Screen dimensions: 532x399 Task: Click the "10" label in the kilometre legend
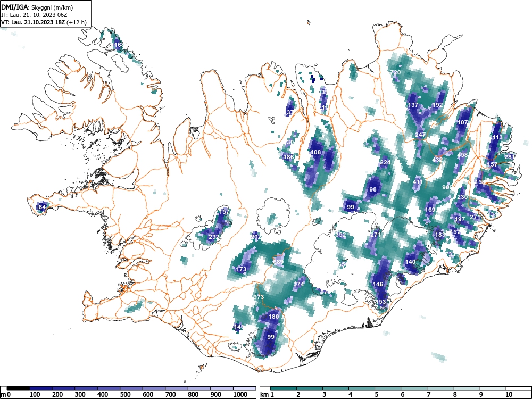[x=509, y=395]
